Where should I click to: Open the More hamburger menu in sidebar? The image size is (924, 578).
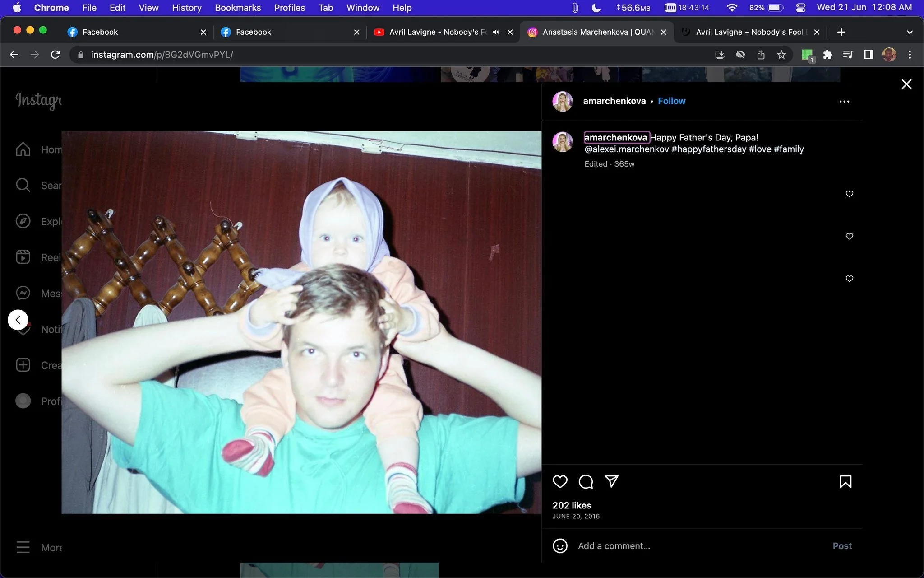tap(23, 547)
